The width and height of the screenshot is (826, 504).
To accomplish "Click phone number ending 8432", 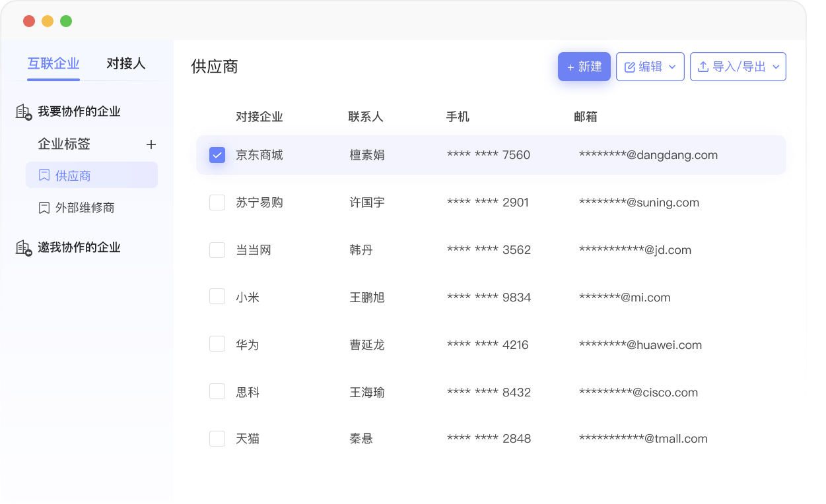I will tap(489, 393).
